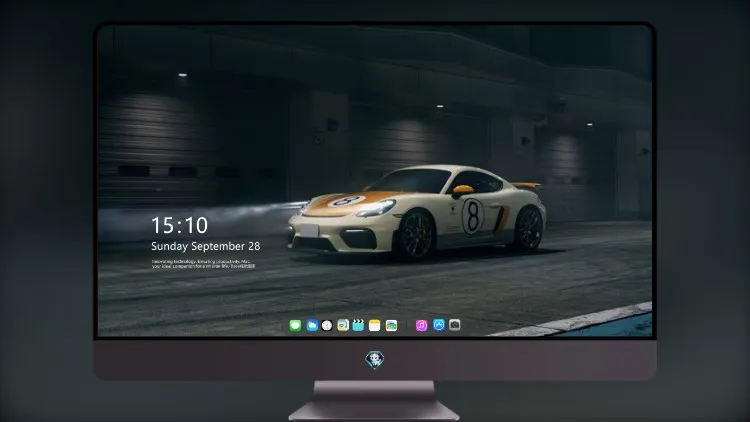
Task: Launch the teal clapperboard video app
Action: coord(358,325)
